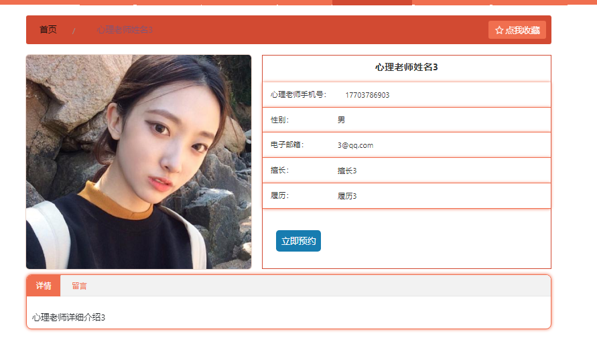Viewport: 597px width, 364px height.
Task: Go back to 首页 in breadcrumb
Action: point(48,29)
